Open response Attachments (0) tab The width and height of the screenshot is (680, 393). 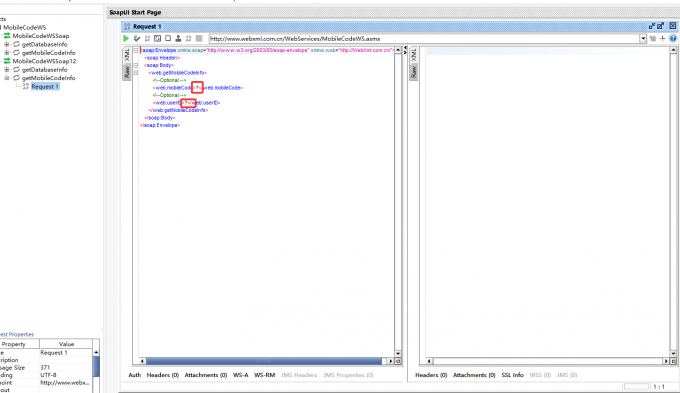474,375
